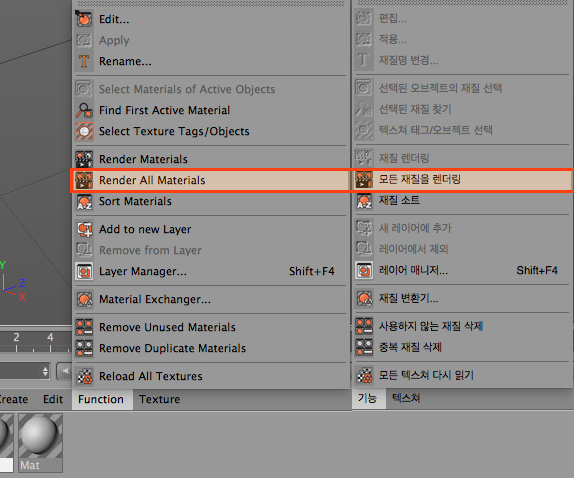Select Texture Tags/Objects menu entry

210,131
